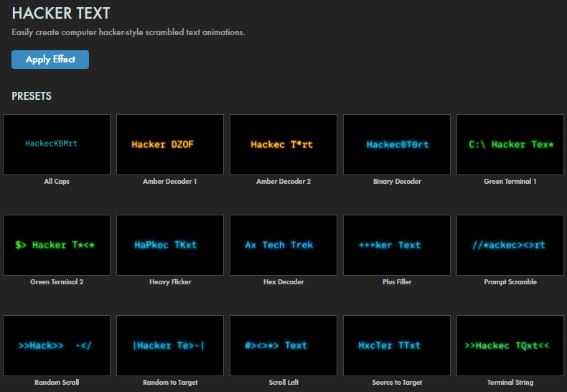Image resolution: width=567 pixels, height=392 pixels.
Task: Pick the Amber Decoder 2 preset thumbnail
Action: point(283,144)
